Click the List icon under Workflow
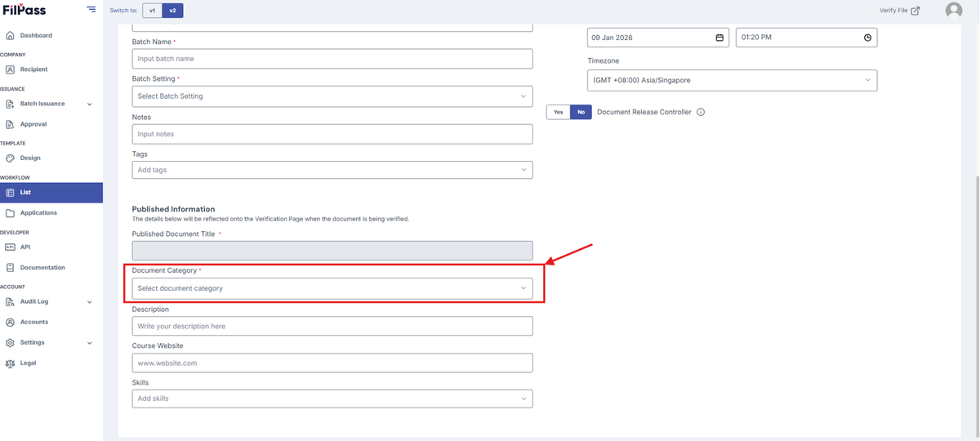The image size is (980, 441). point(11,193)
